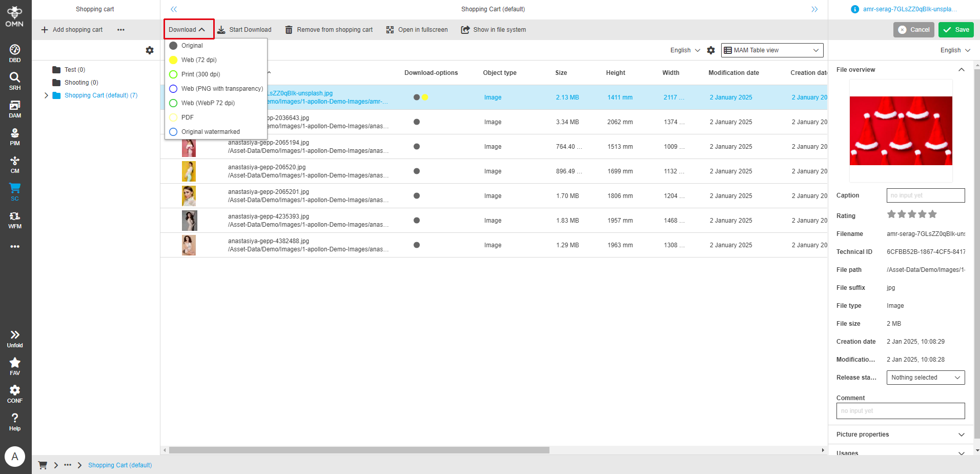Viewport: 980px width, 474px height.
Task: Choose Original from the Download menu
Action: pos(192,45)
